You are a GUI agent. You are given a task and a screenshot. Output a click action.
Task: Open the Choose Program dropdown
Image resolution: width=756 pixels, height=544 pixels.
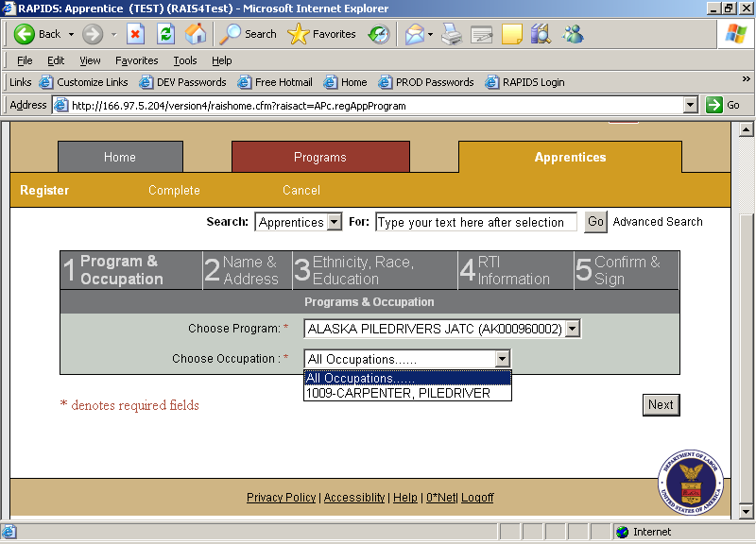573,329
